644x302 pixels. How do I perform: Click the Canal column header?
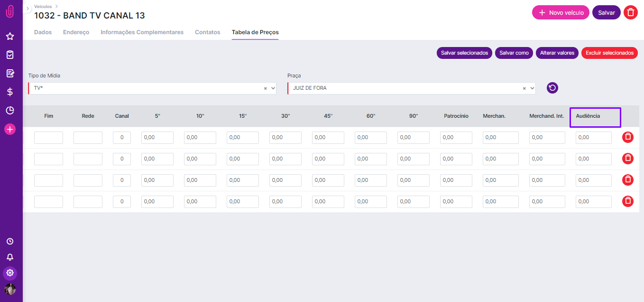pos(122,116)
